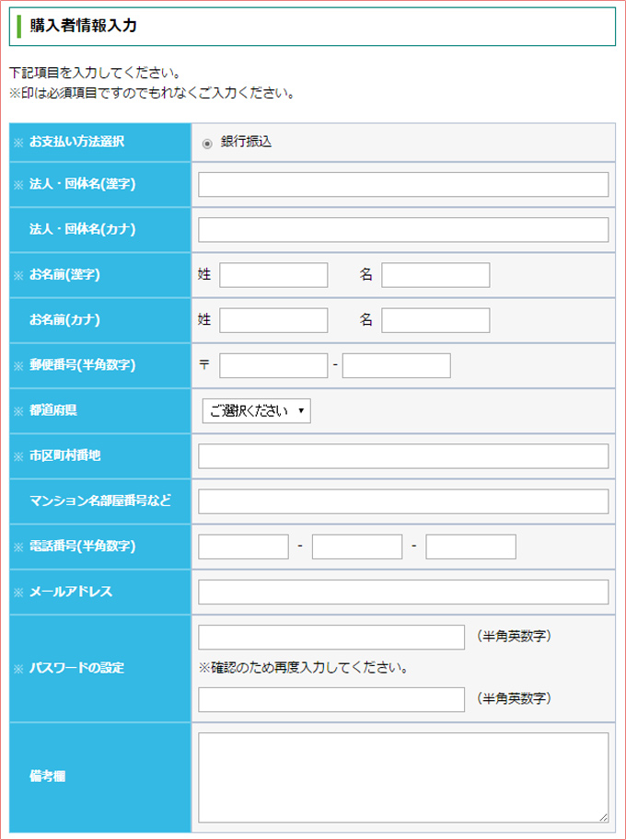Screen dimensions: 626x840
Task: Click the マンション名部屋番号など field
Action: (403, 501)
